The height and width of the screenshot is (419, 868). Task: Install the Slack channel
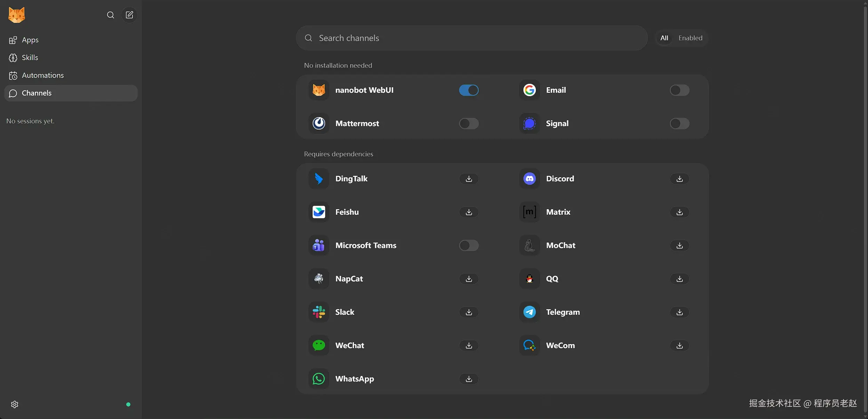469,312
